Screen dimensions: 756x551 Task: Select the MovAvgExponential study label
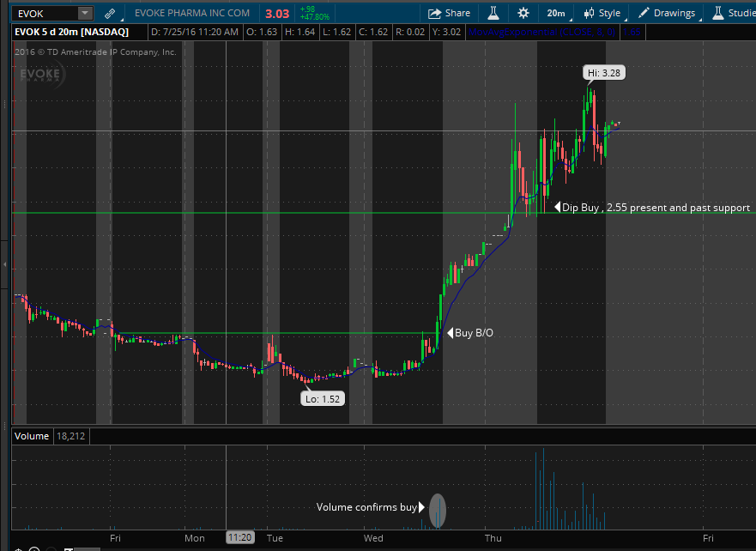(541, 32)
